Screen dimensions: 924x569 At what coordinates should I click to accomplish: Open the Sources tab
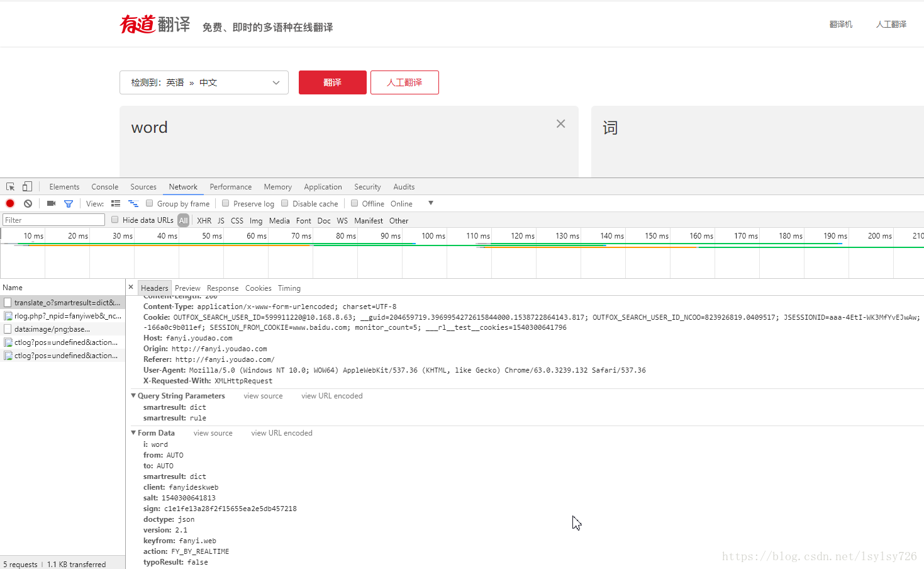[x=143, y=187]
